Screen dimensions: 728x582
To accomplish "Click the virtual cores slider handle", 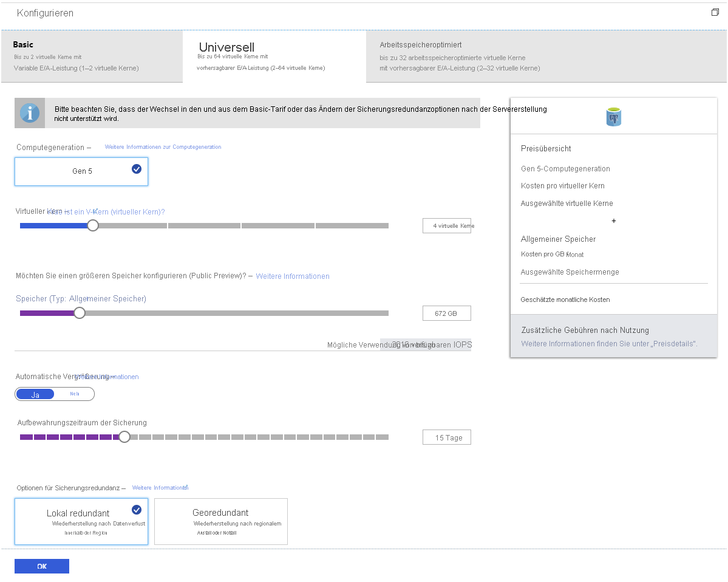I will (92, 225).
